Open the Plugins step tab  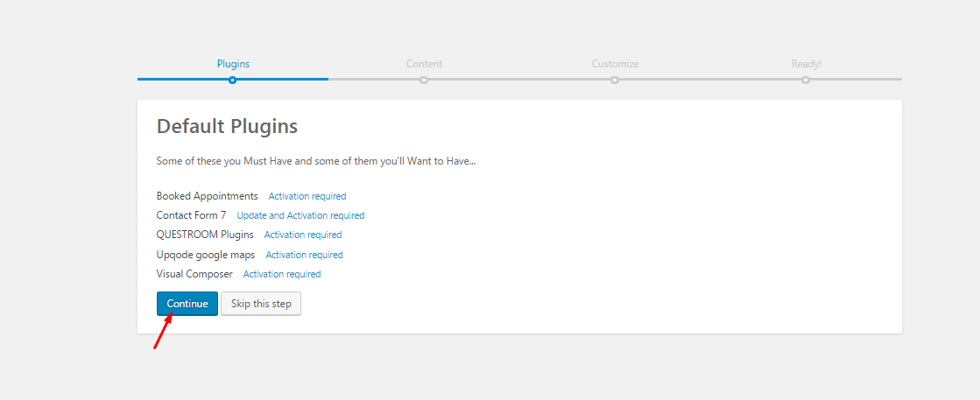click(x=233, y=64)
